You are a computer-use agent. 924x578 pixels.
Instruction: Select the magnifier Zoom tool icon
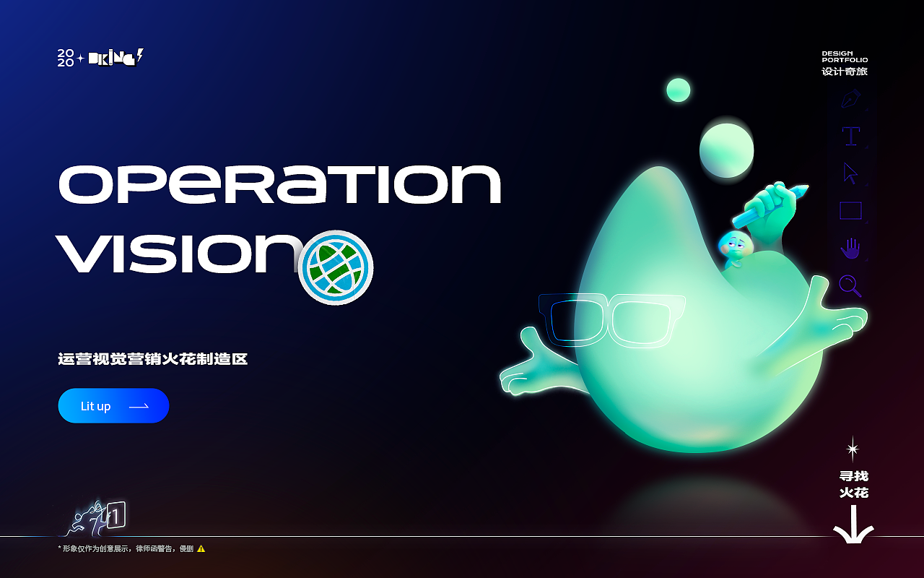pos(851,286)
